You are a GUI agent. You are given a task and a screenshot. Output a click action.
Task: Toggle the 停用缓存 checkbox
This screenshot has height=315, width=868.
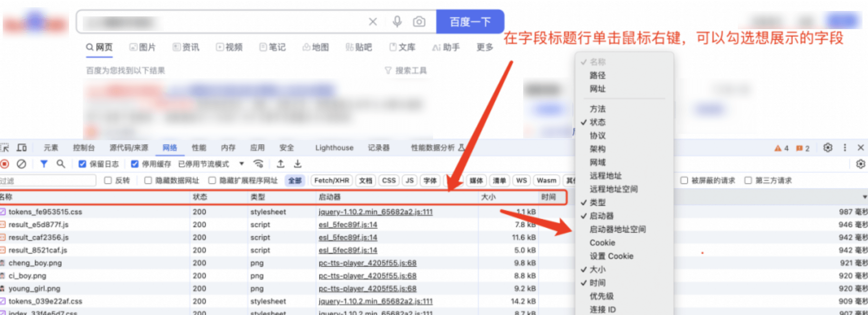click(135, 164)
